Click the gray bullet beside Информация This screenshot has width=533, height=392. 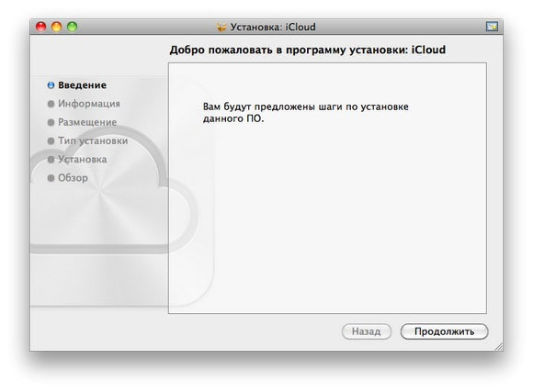(x=51, y=104)
